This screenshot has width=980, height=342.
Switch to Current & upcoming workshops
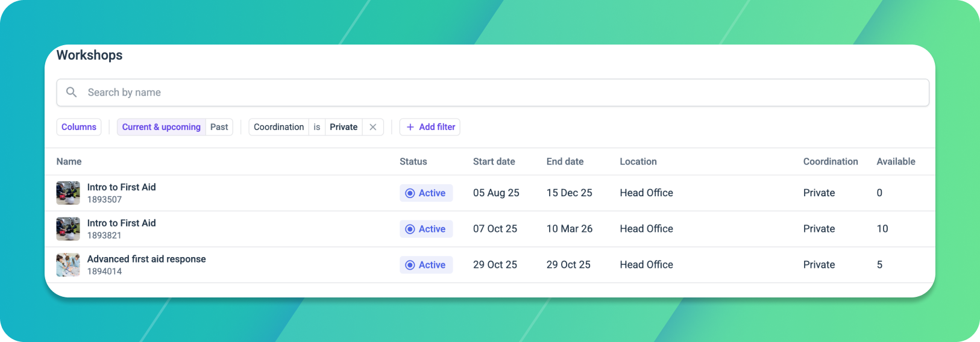coord(161,127)
